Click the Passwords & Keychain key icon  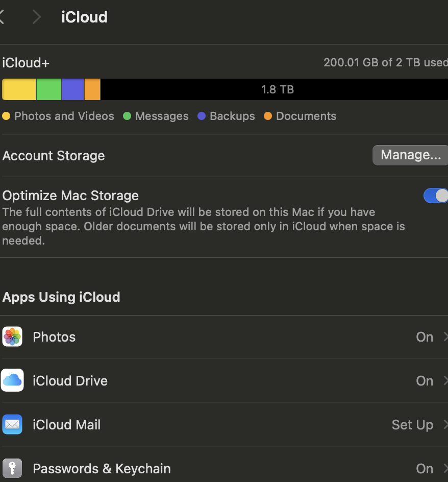point(12,468)
